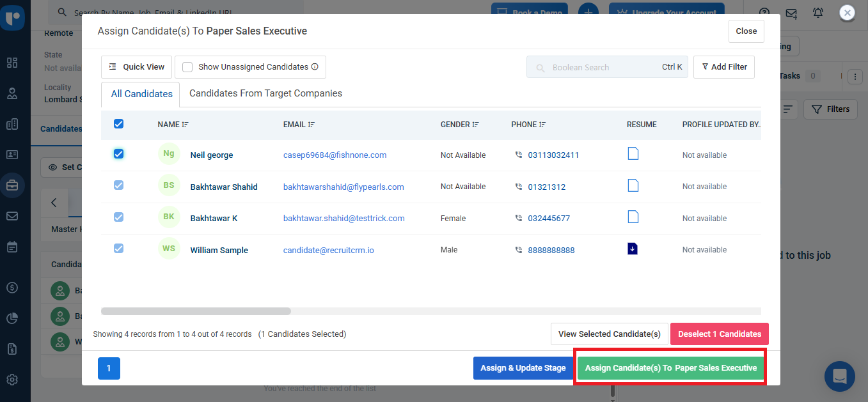Click the BK avatar for Bakhtawar K
This screenshot has width=868, height=402.
[169, 217]
